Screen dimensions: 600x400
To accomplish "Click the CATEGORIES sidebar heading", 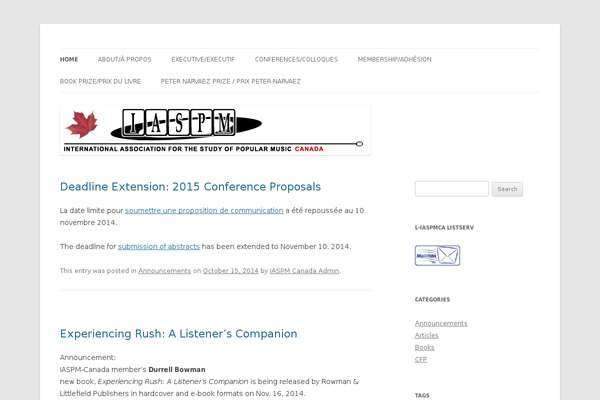I will click(x=432, y=299).
